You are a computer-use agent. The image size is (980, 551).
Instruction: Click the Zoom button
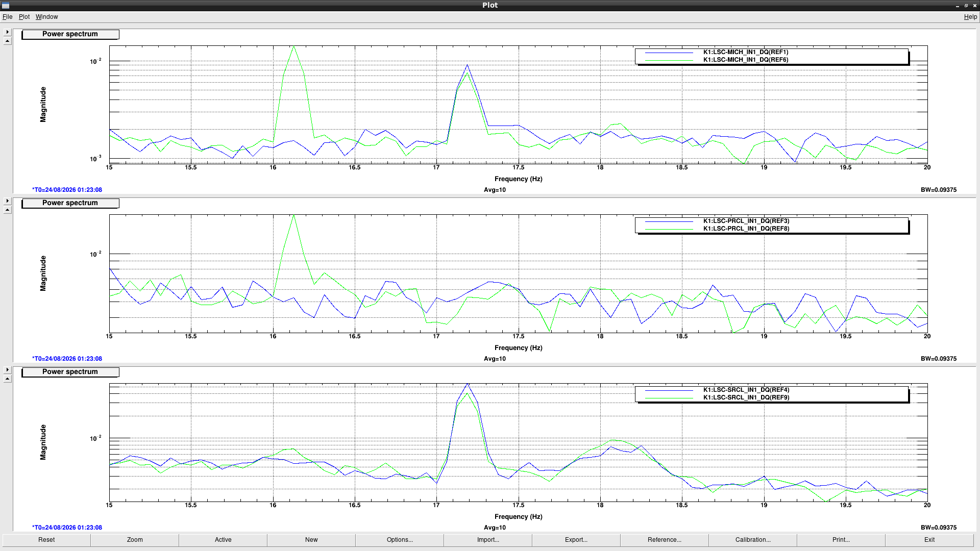coord(135,540)
